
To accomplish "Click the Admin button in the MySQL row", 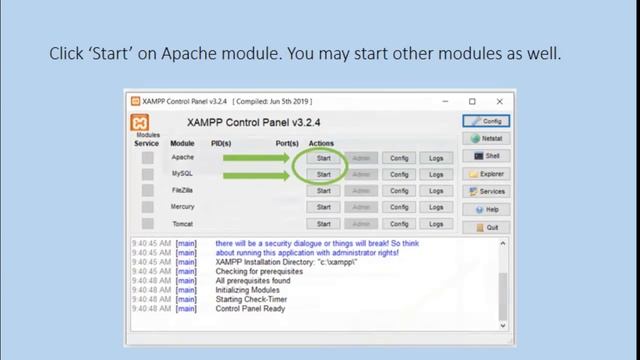I will tap(361, 174).
